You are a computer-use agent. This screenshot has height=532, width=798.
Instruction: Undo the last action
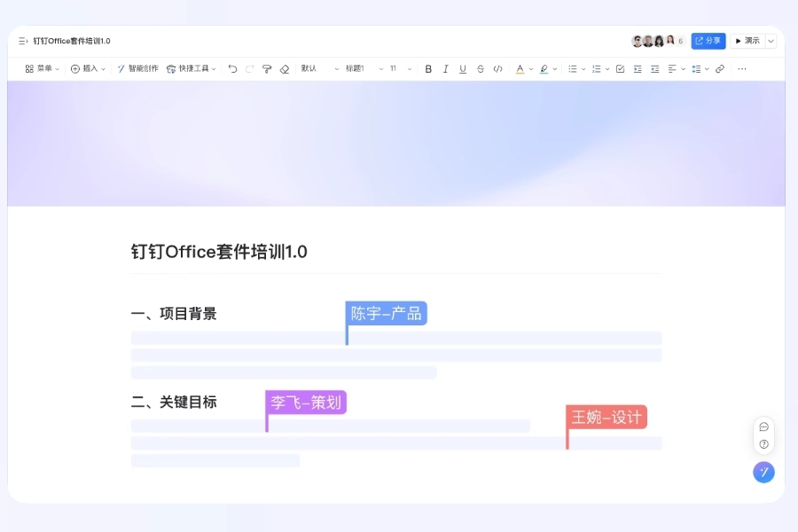click(232, 69)
